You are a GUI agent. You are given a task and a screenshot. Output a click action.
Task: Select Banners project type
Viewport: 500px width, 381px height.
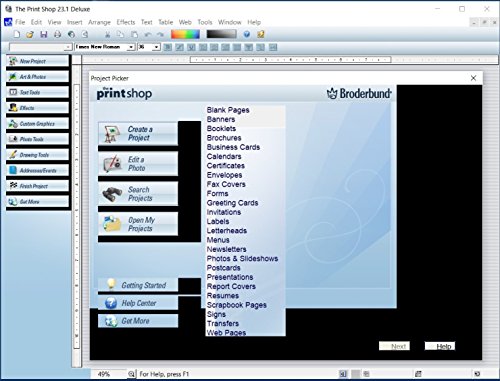click(221, 119)
